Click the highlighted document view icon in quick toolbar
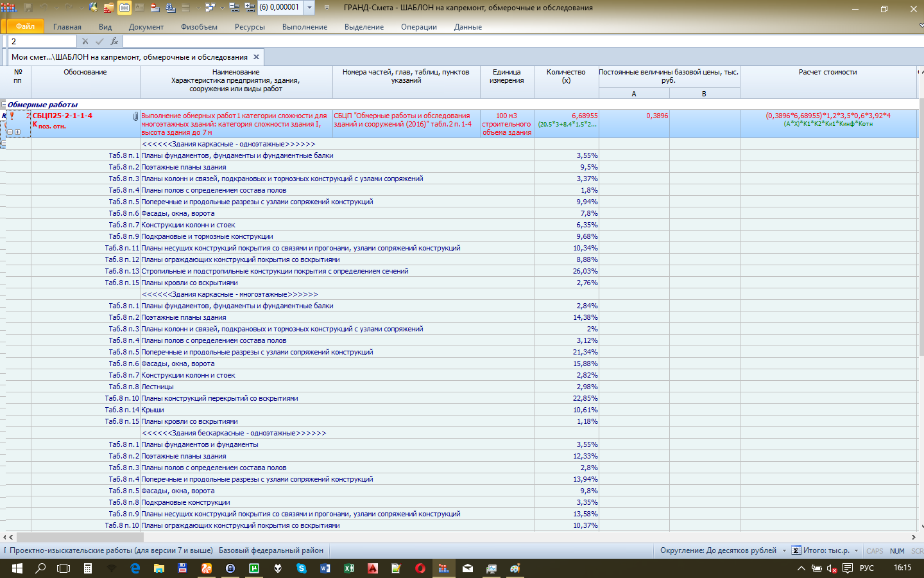Image resolution: width=924 pixels, height=578 pixels. click(x=124, y=8)
